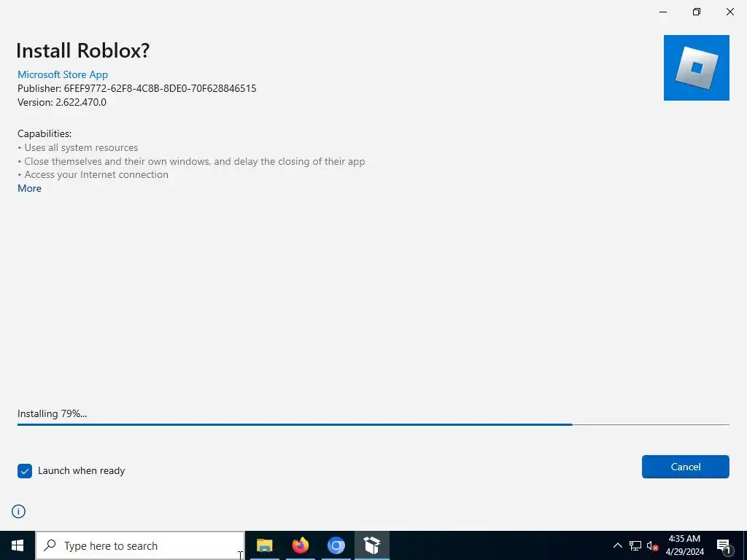Click the installing progress bar
The image size is (747, 560).
[373, 424]
